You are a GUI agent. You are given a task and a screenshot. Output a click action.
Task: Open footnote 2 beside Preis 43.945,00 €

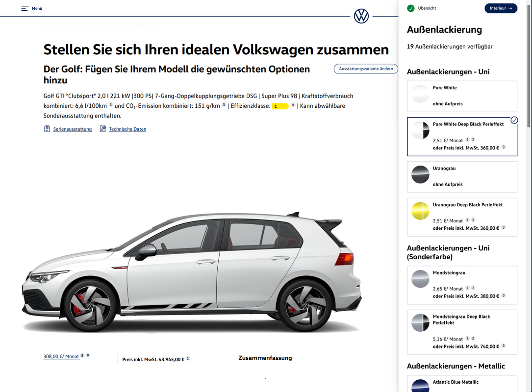188,358
